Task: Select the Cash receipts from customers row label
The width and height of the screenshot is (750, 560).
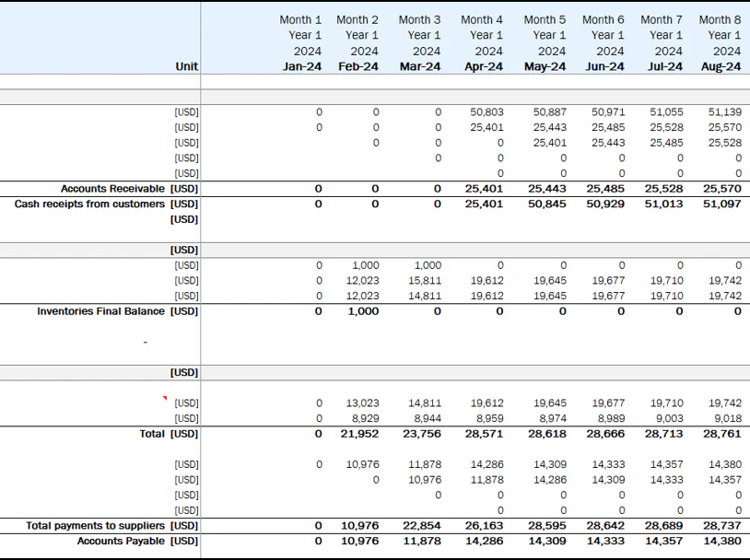Action: point(86,204)
